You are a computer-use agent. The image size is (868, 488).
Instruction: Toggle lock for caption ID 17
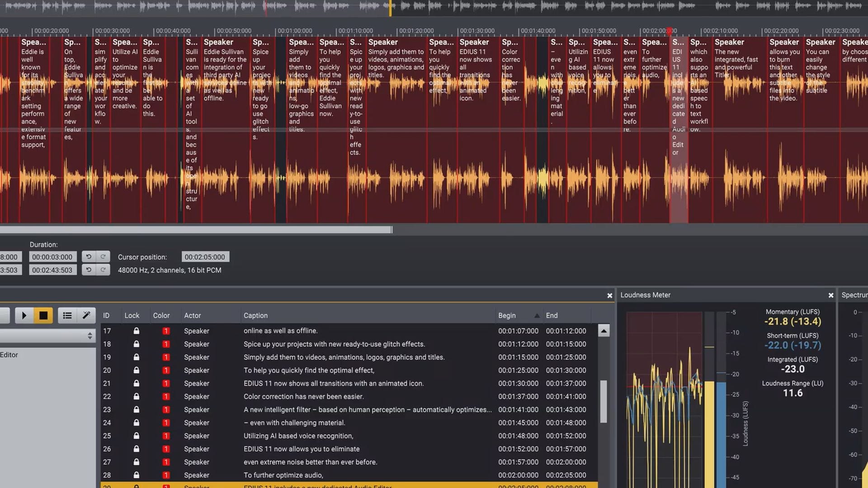[136, 331]
